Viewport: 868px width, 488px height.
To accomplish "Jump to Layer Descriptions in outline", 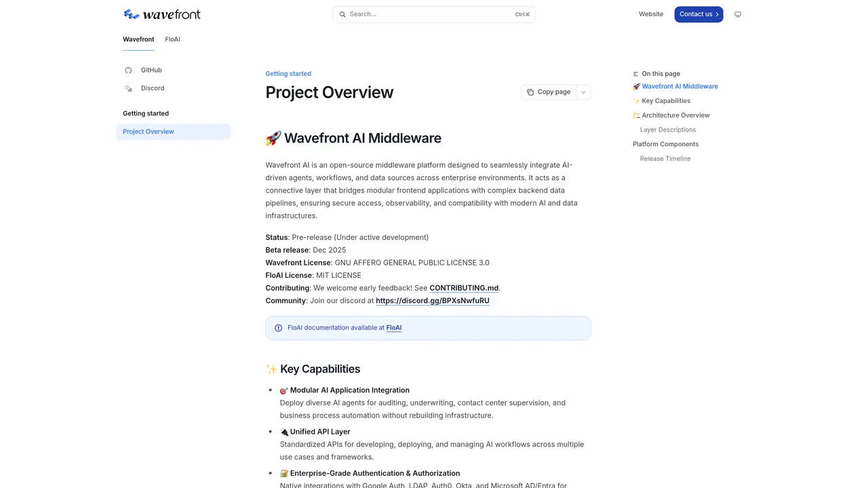I will [x=668, y=130].
